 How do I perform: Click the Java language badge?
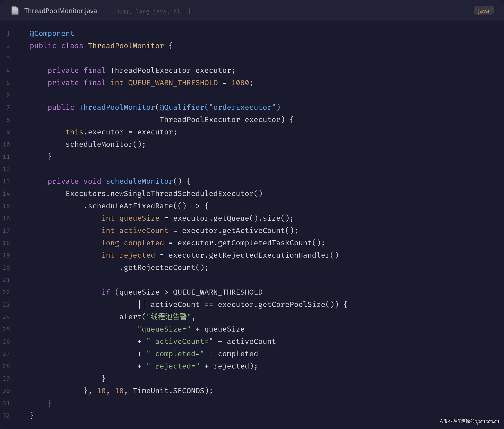(x=484, y=11)
